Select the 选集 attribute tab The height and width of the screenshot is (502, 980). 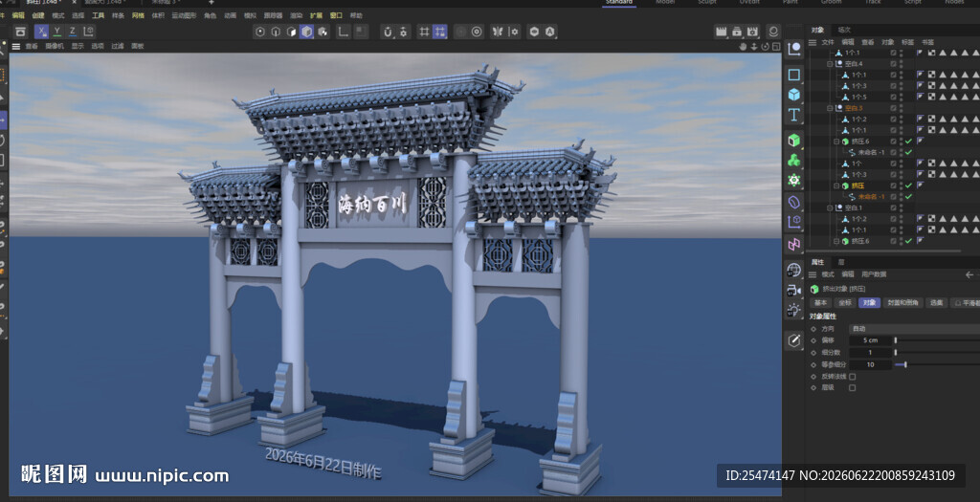[x=936, y=303]
